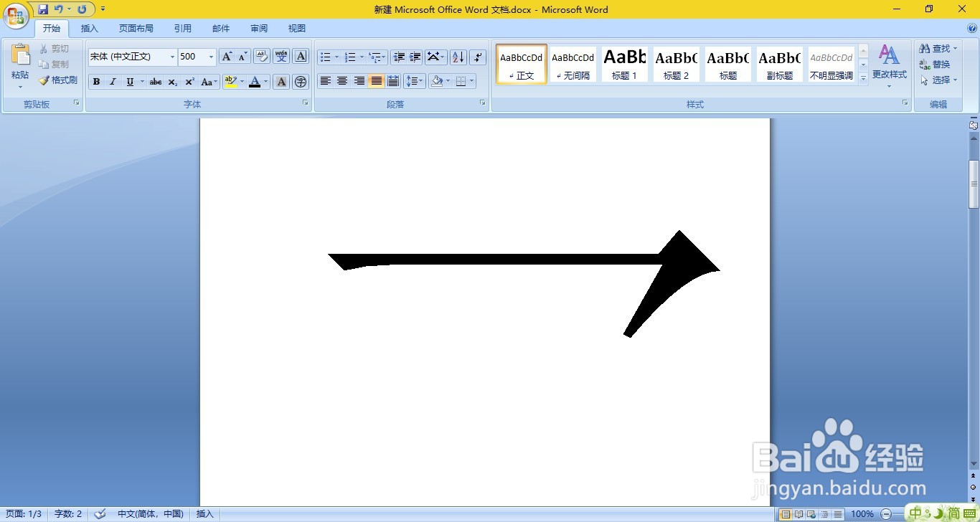980x522 pixels.
Task: Toggle bold formatting
Action: (96, 82)
